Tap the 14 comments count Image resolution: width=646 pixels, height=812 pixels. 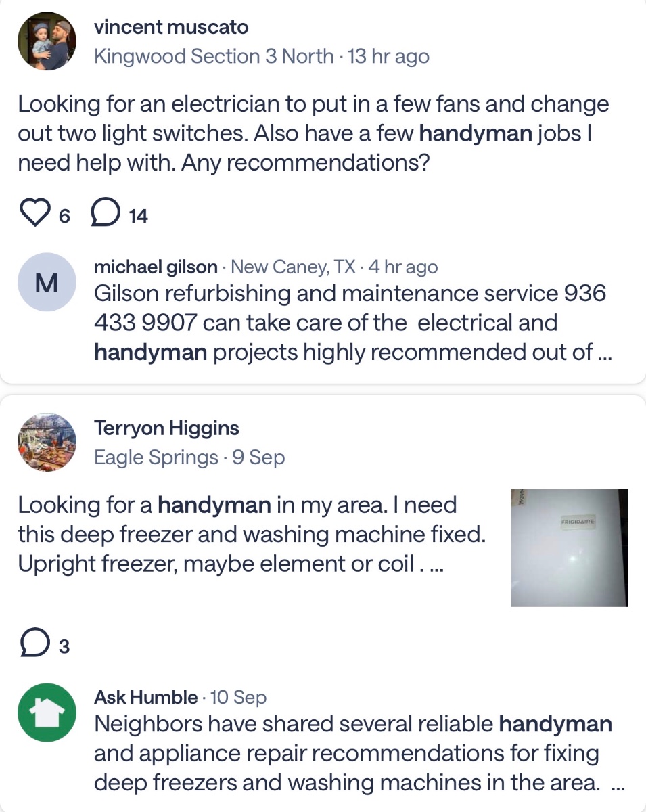[x=138, y=217]
